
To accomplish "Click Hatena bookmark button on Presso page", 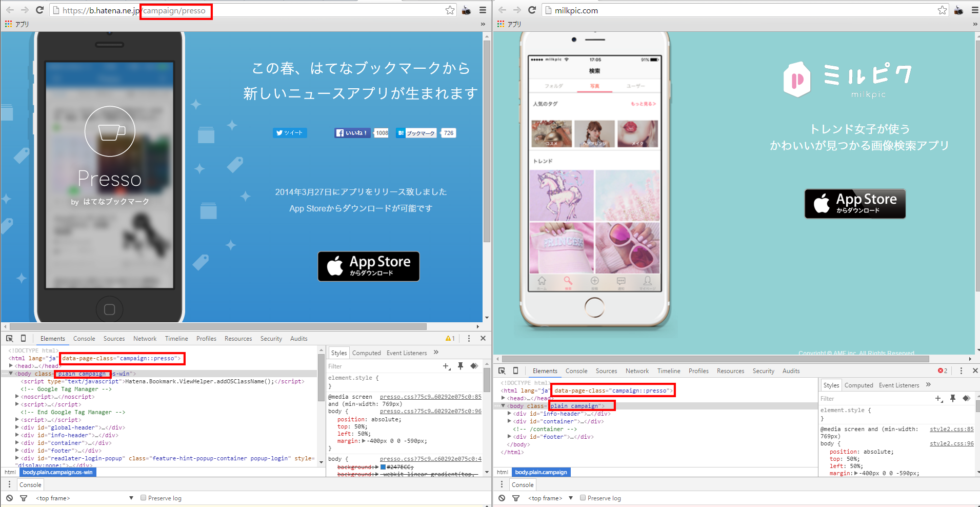I will pyautogui.click(x=416, y=133).
